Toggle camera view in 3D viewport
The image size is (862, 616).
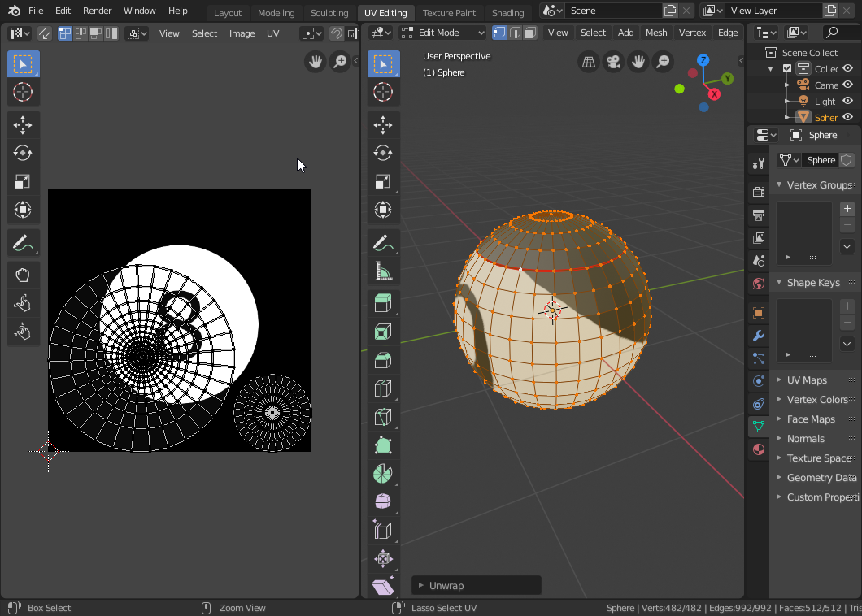pos(613,62)
